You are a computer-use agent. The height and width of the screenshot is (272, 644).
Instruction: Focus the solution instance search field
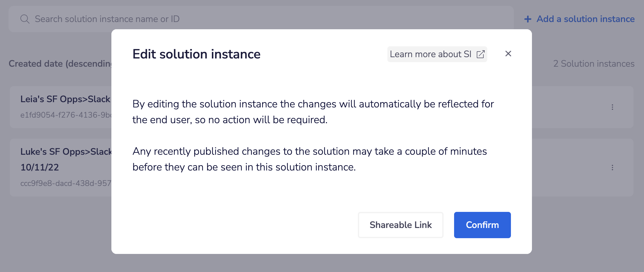(230, 19)
